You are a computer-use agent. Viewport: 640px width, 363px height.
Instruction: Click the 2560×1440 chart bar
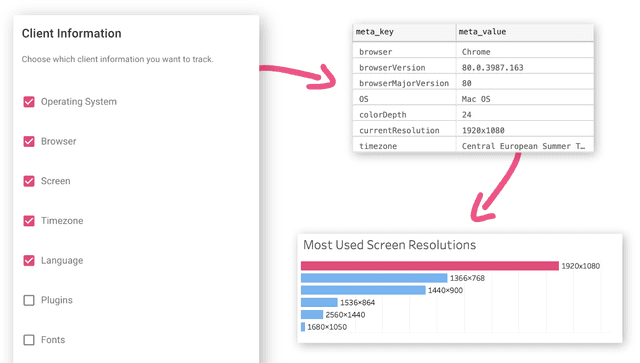(x=312, y=315)
